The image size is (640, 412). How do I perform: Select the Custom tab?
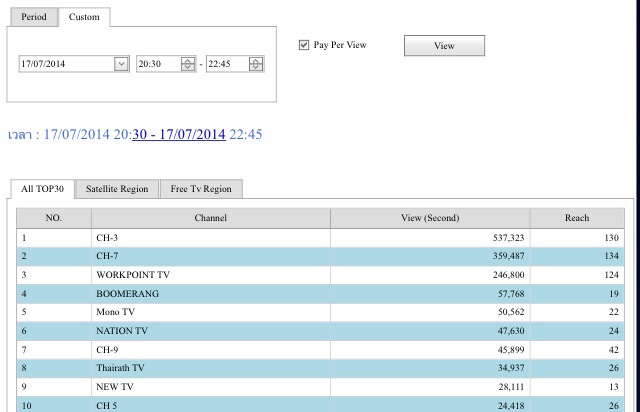[84, 17]
